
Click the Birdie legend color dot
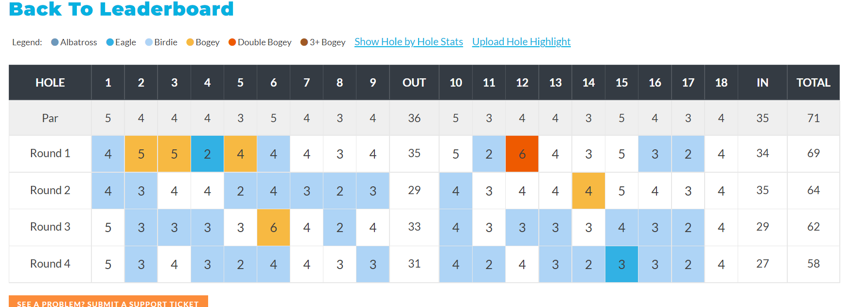(149, 42)
